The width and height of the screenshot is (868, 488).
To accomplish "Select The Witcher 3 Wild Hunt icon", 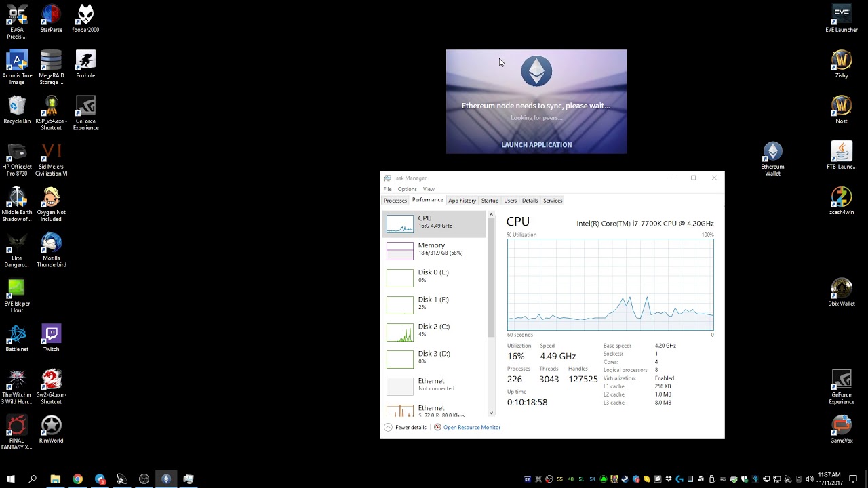I will coord(17,387).
